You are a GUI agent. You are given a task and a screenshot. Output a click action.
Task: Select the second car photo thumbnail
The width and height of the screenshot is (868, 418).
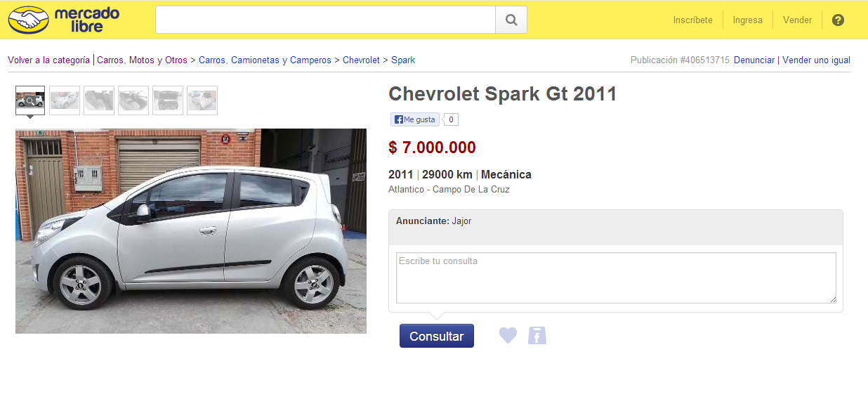click(65, 100)
